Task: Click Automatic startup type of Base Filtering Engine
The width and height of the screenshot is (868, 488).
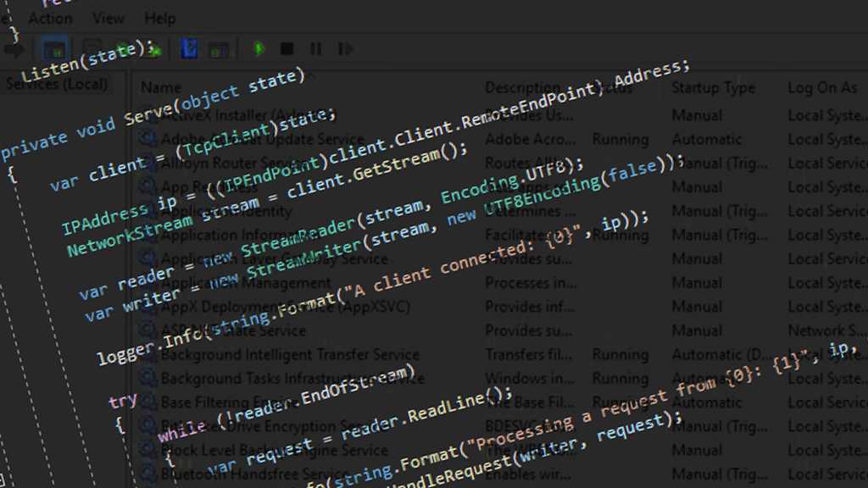Action: tap(706, 402)
